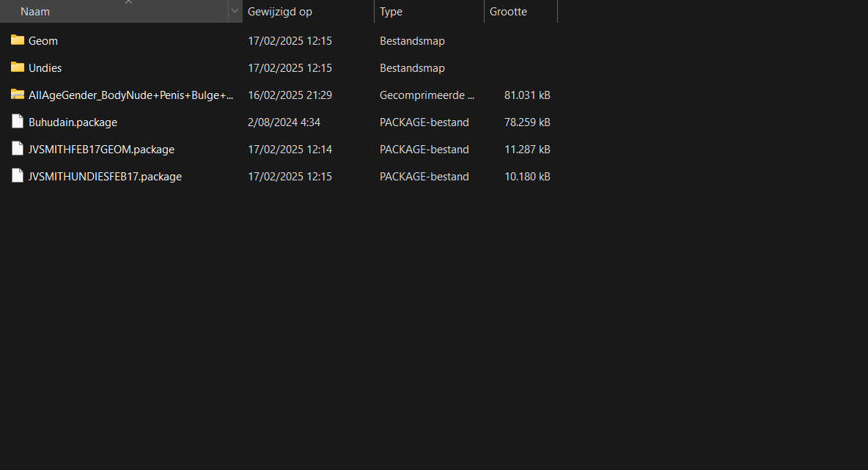Click the Buhudain.package file icon

(17, 121)
